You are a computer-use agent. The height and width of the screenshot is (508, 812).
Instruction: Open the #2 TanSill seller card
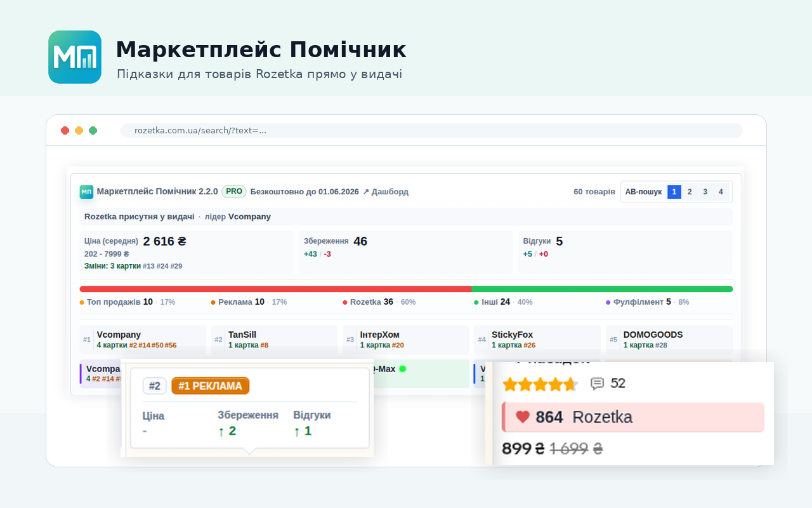tap(274, 340)
